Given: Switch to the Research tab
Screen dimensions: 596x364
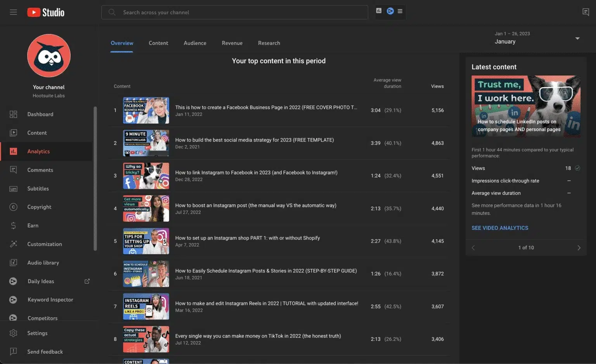Looking at the screenshot, I should [269, 43].
